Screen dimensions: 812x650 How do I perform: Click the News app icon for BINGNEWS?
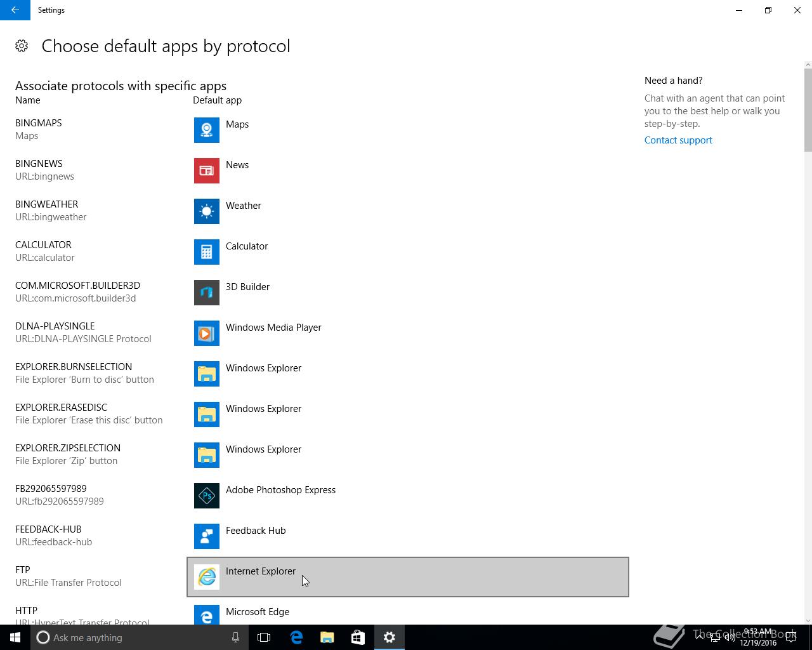207,171
